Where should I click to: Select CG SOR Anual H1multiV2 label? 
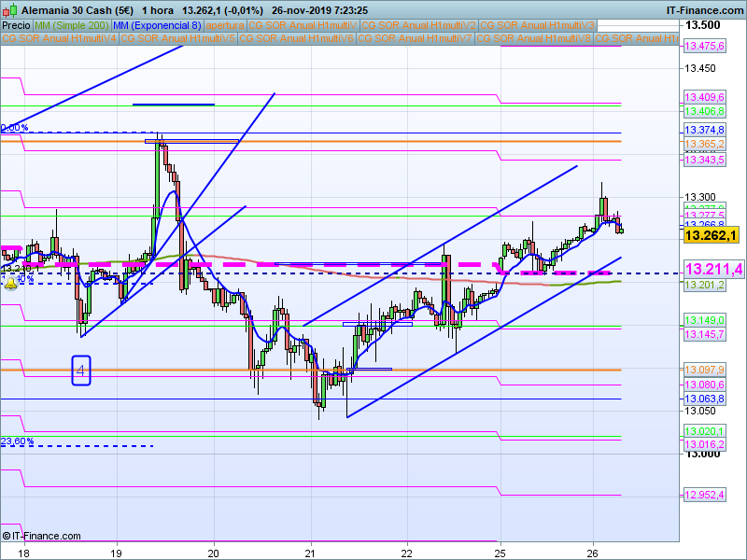point(419,25)
